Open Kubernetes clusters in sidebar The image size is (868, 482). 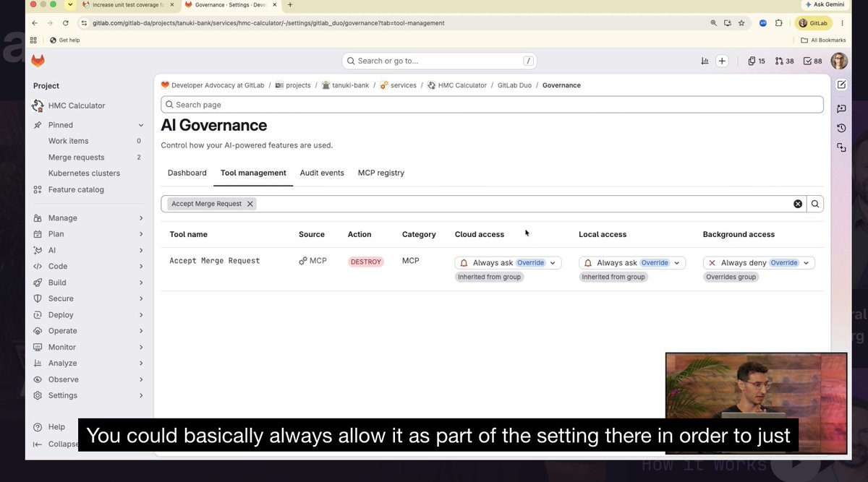pyautogui.click(x=84, y=173)
